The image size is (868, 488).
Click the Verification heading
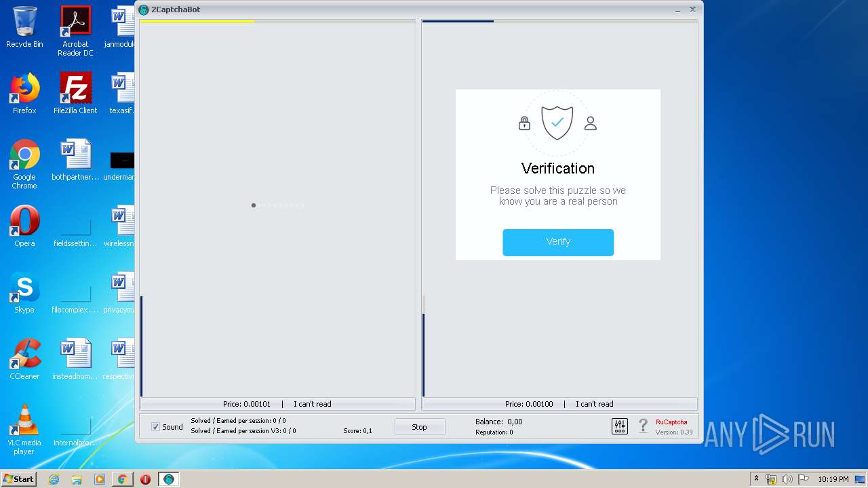[x=558, y=168]
